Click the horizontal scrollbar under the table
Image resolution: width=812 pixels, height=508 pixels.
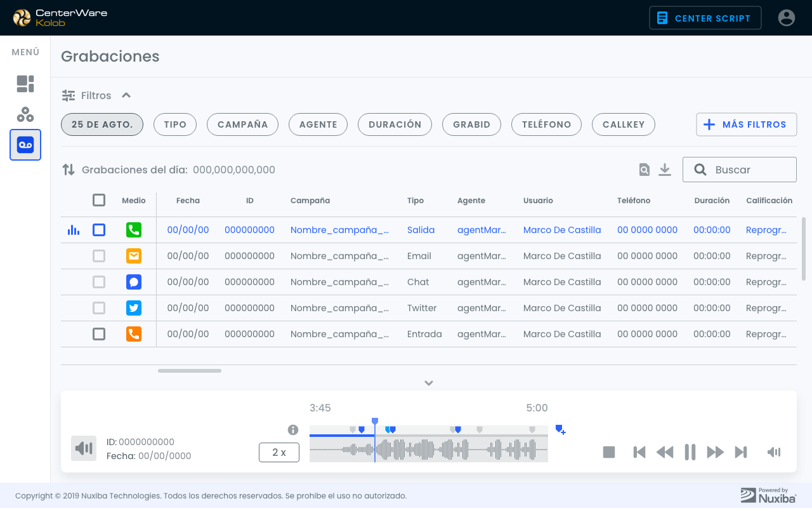pyautogui.click(x=190, y=370)
